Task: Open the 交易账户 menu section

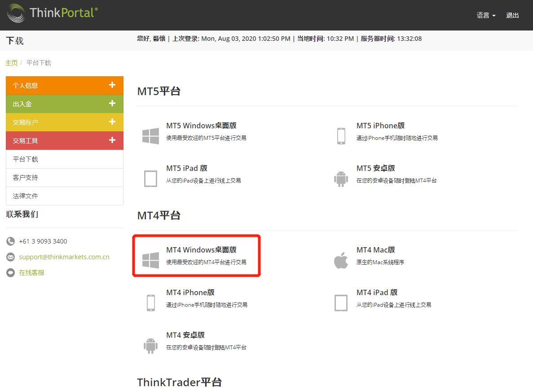Action: pyautogui.click(x=65, y=122)
